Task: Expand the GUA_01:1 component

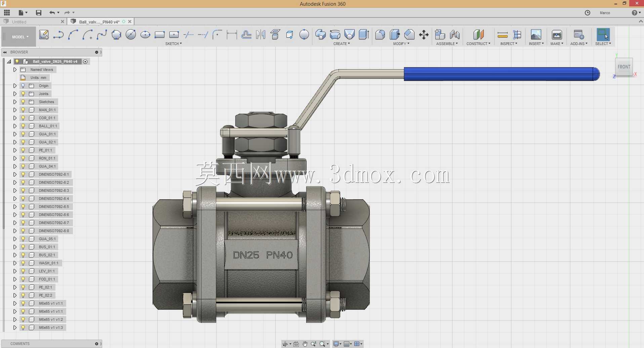Action: click(15, 134)
